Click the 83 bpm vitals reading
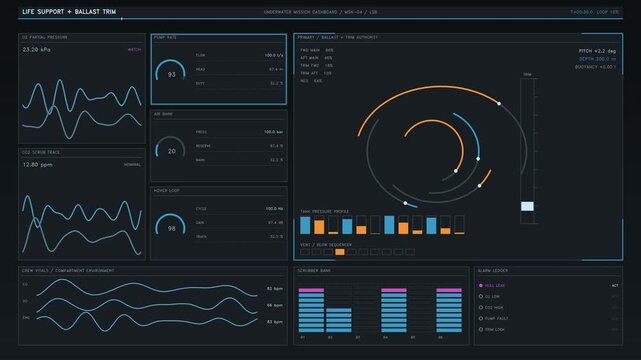641x360 pixels. pyautogui.click(x=275, y=322)
